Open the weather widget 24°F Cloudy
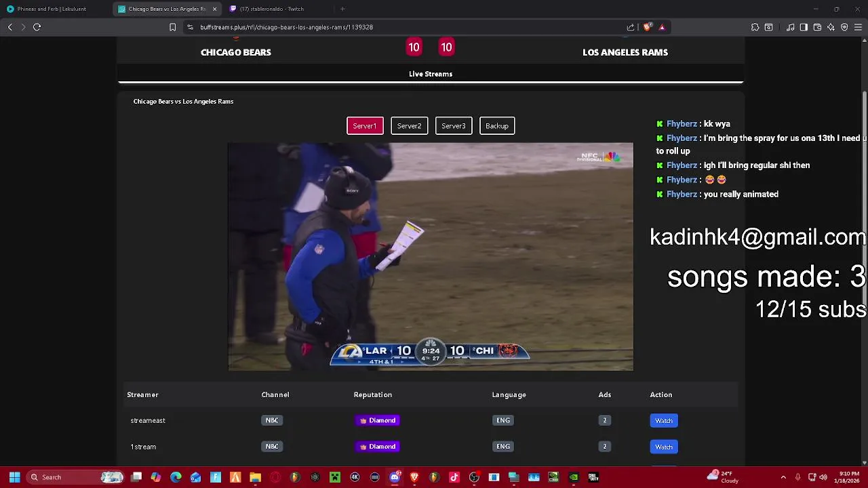This screenshot has width=868, height=488. coord(724,477)
